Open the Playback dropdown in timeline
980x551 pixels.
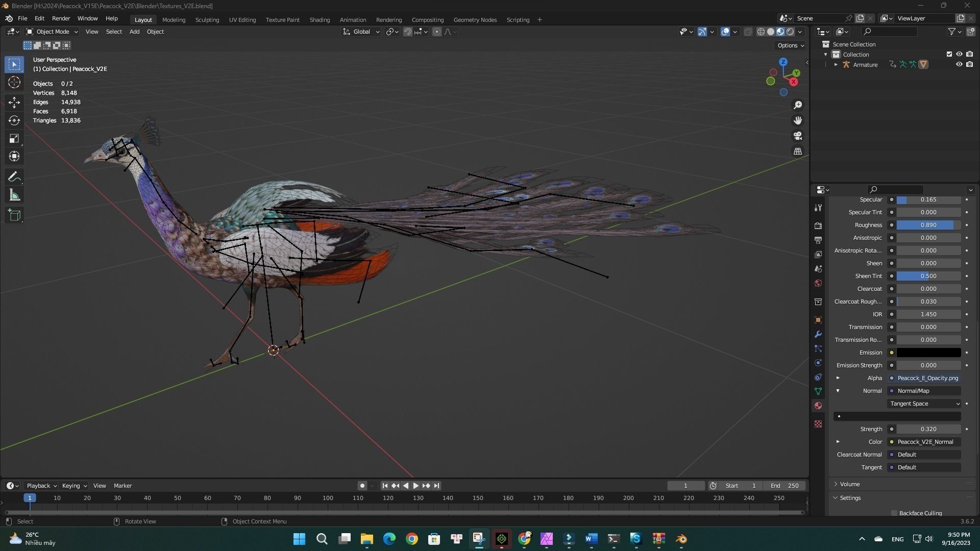(41, 486)
